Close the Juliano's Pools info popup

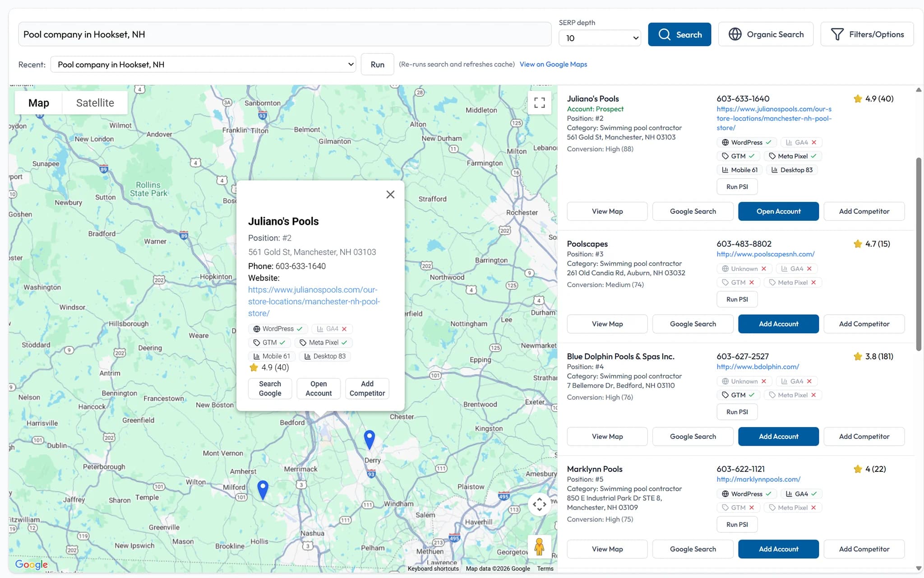[390, 194]
